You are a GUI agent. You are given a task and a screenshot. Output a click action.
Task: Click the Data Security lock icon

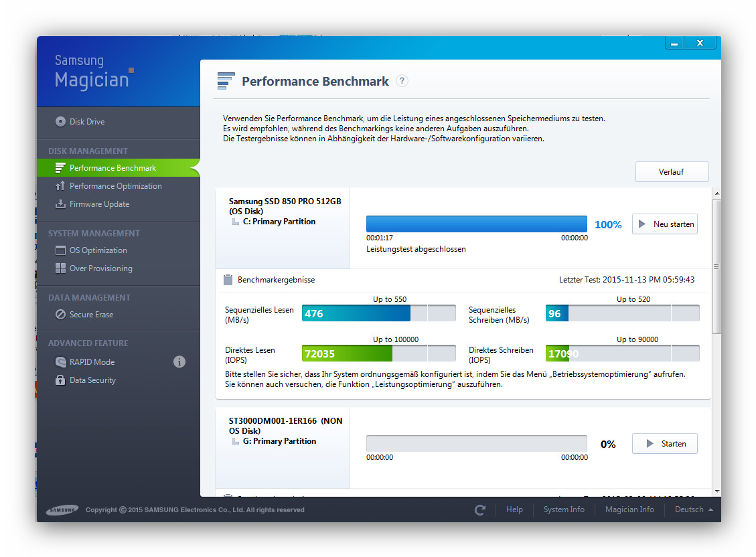coord(60,380)
